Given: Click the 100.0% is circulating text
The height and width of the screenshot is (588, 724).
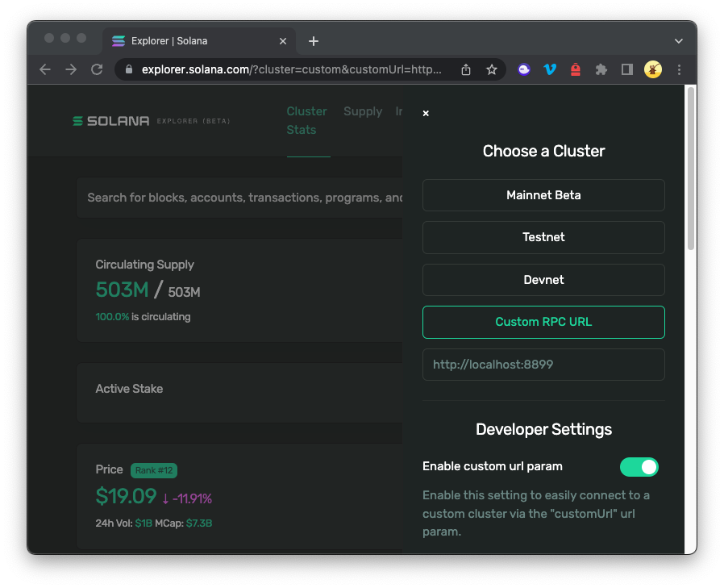Looking at the screenshot, I should click(144, 317).
